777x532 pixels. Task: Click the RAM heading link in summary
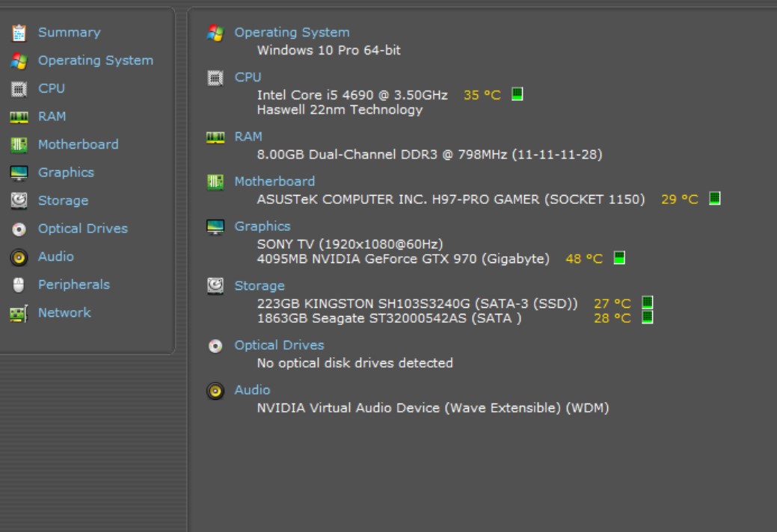click(248, 137)
